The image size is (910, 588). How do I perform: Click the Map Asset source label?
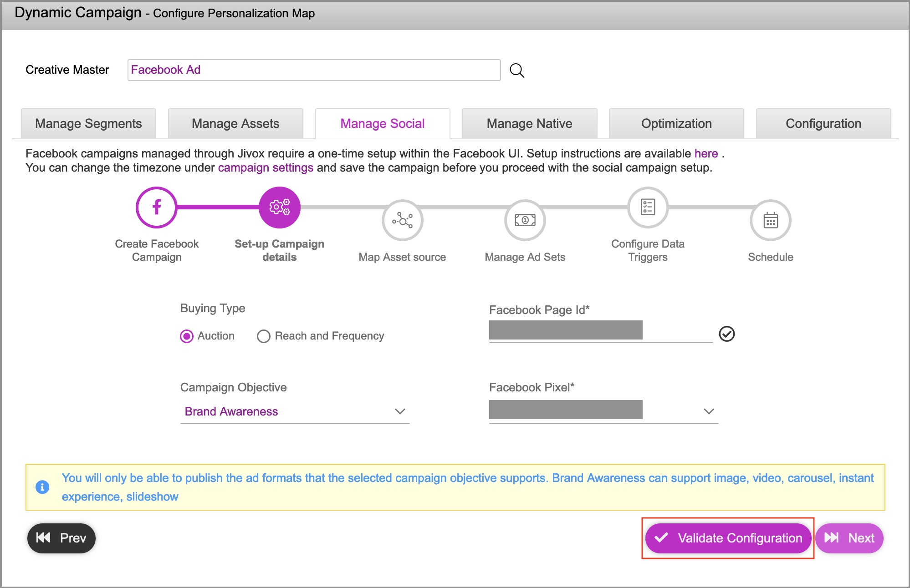pyautogui.click(x=402, y=257)
